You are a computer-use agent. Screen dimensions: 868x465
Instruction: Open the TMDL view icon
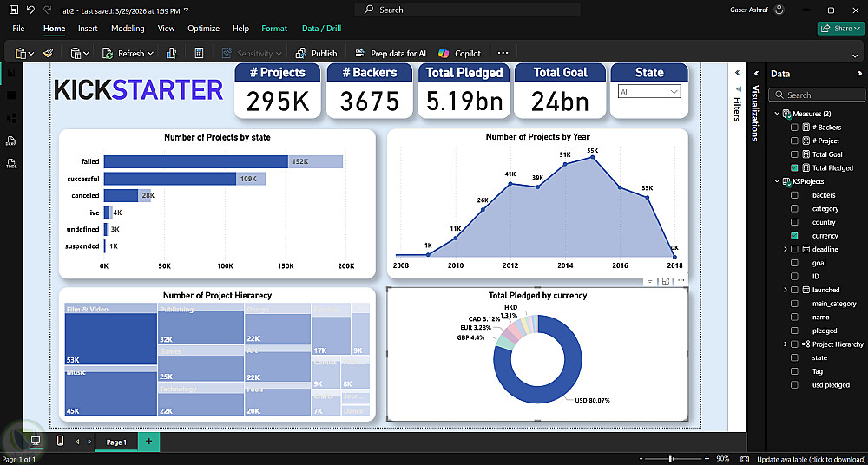click(x=11, y=163)
